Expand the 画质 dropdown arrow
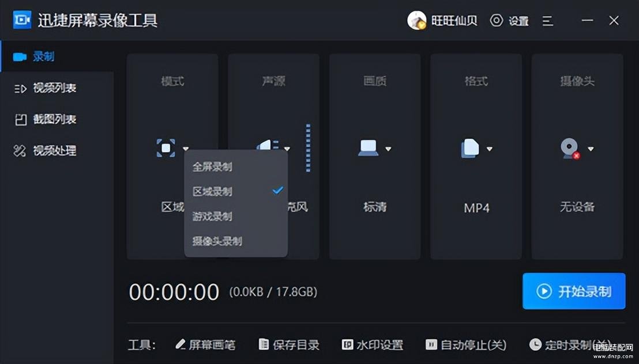Screen dimensions: 639x364 click(388, 149)
